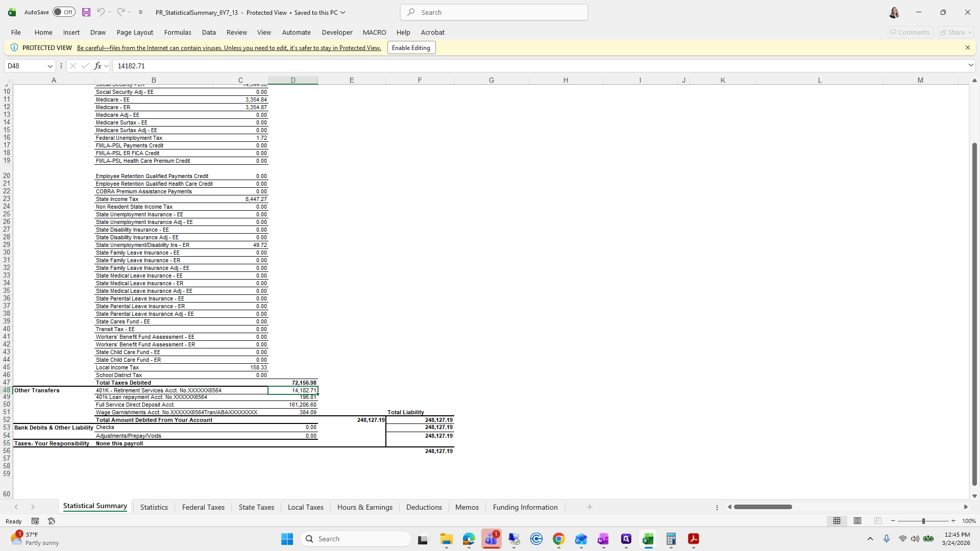Click the macro recording status bar icon
980x551 pixels.
pos(35,521)
